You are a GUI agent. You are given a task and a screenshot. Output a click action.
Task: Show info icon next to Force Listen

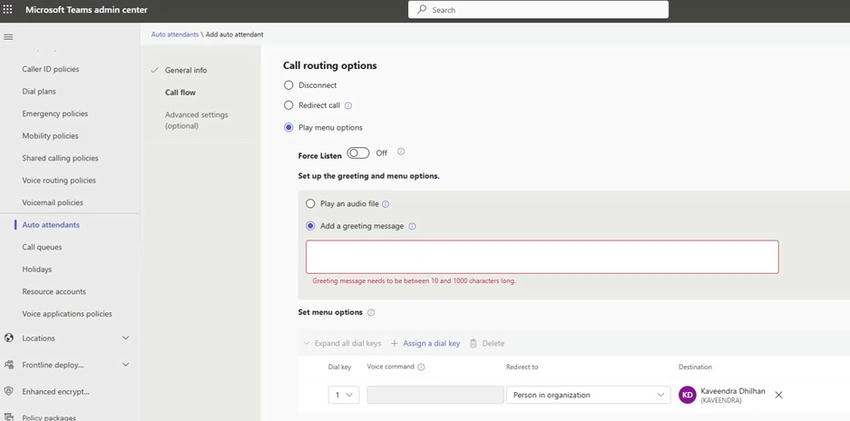(401, 152)
